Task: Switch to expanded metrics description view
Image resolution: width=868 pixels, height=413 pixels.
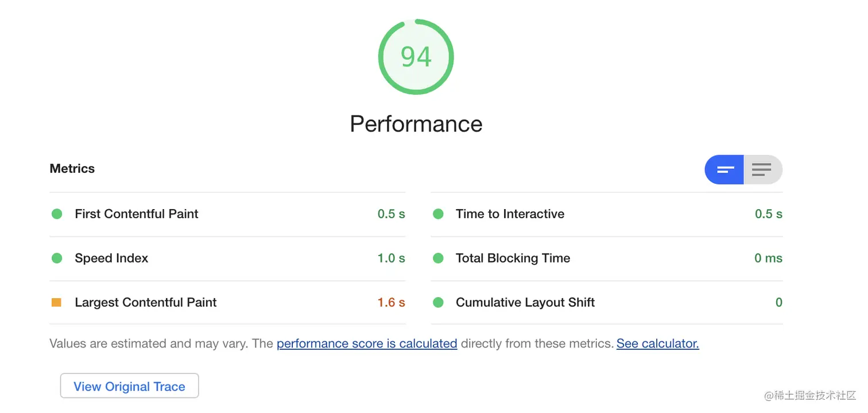Action: click(x=763, y=169)
